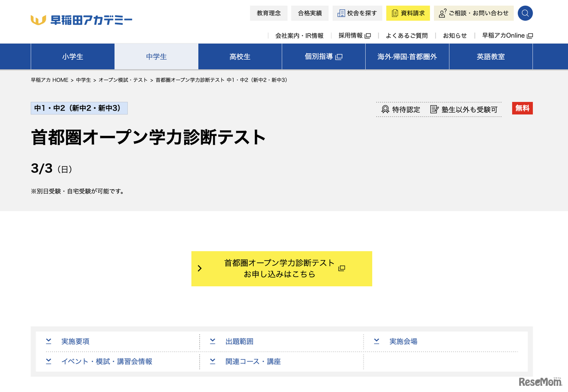Open the イベント・模試・講習会情報 section
568x392 pixels.
click(x=106, y=361)
